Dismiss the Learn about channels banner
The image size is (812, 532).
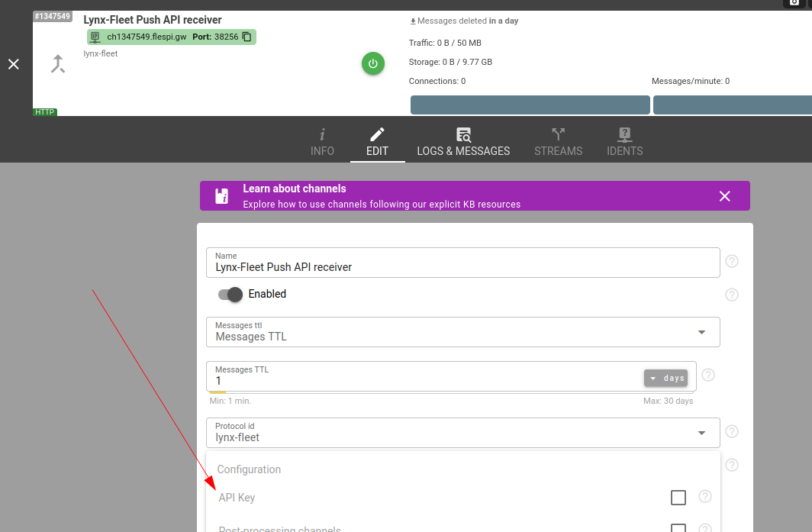724,196
